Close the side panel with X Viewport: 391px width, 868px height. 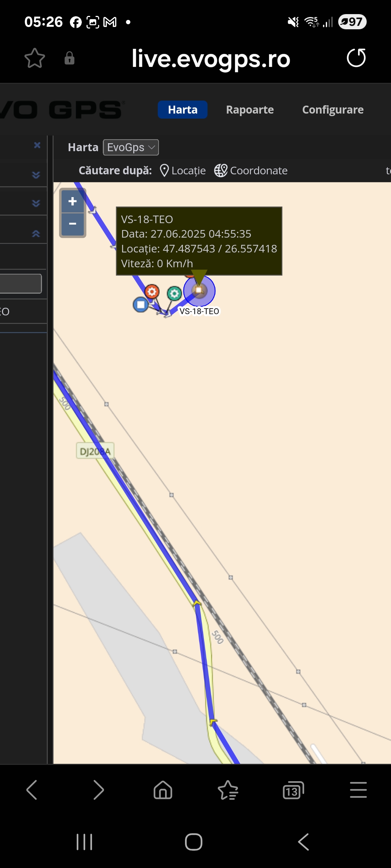[37, 145]
